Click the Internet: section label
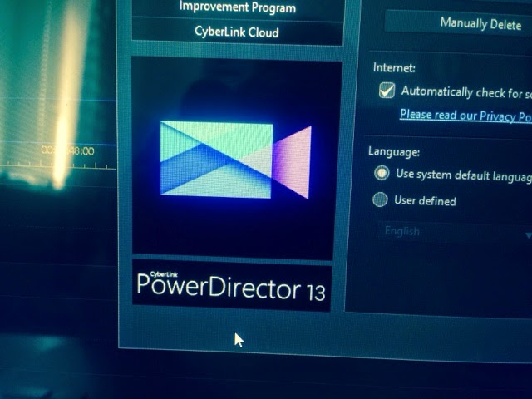The image size is (532, 399). [x=394, y=67]
